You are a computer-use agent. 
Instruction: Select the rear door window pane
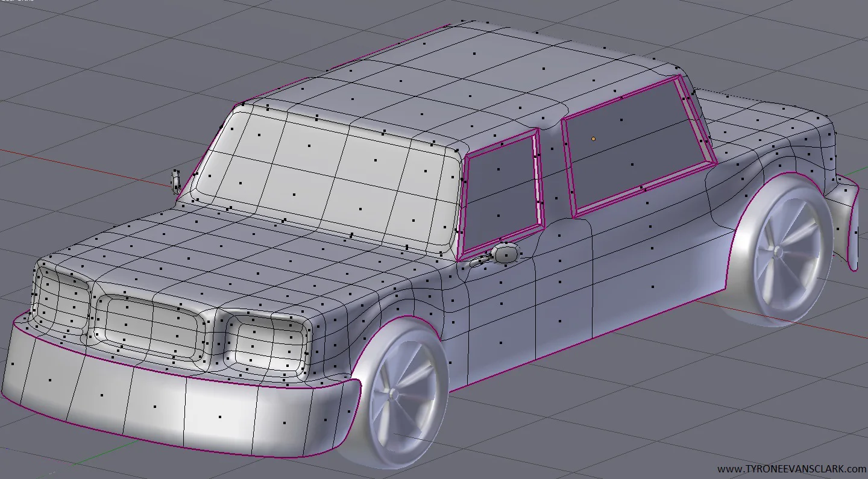[x=634, y=146]
